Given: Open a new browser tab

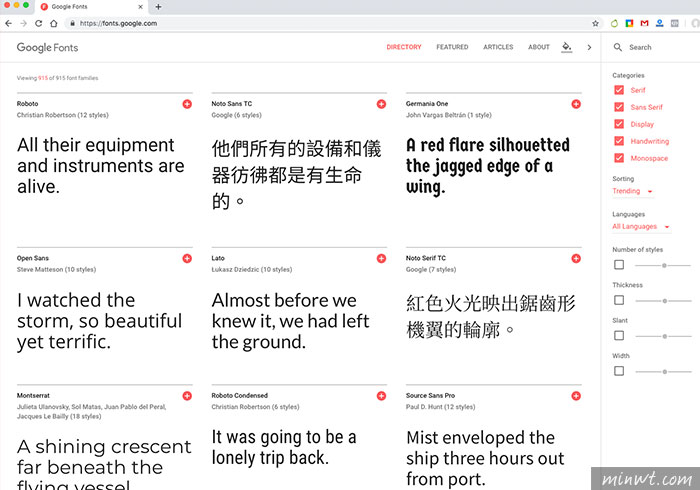Looking at the screenshot, I should click(158, 7).
